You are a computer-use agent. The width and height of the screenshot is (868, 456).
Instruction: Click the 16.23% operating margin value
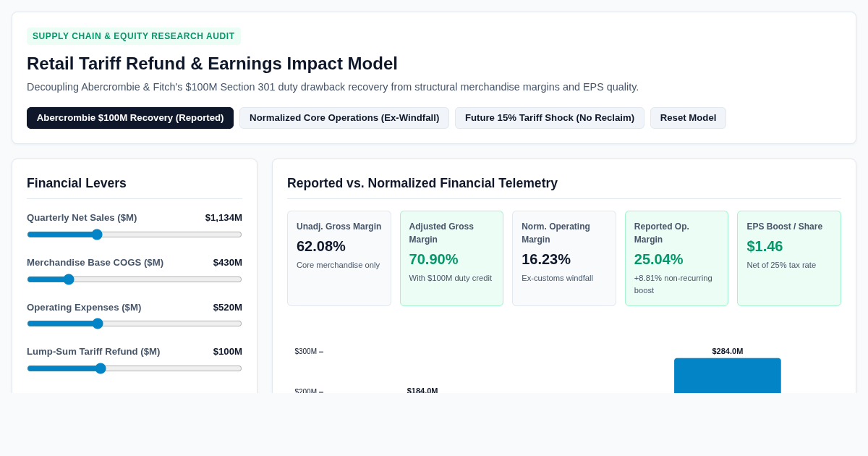coord(546,259)
